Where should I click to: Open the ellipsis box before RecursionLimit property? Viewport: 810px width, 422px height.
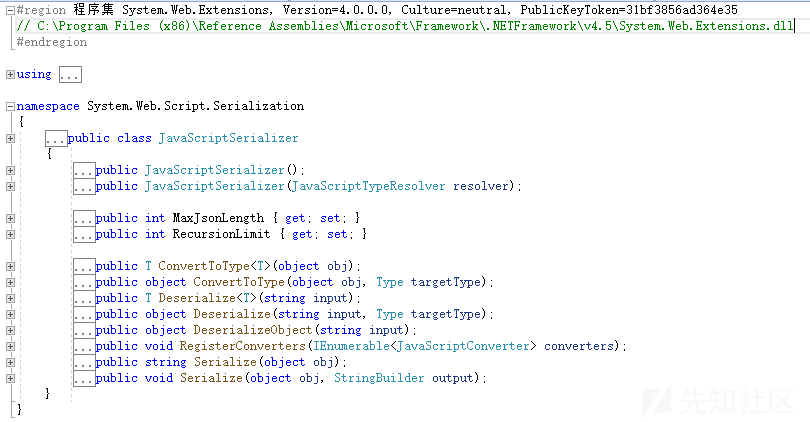84,235
